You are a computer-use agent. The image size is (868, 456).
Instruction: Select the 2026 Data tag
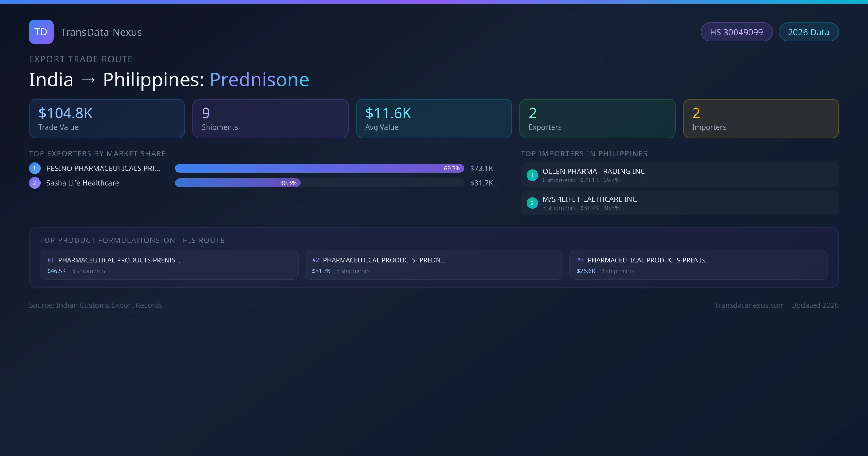[808, 32]
